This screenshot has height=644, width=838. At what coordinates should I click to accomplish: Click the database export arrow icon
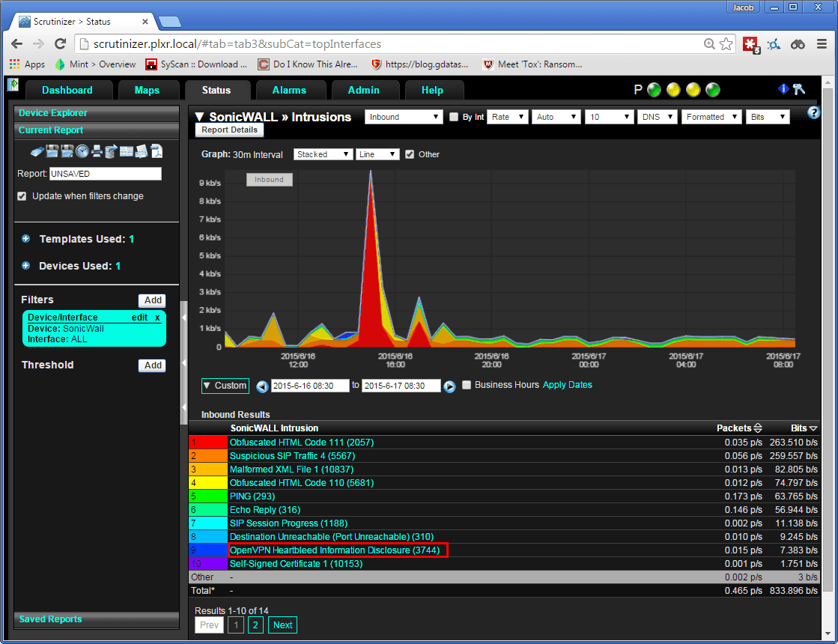click(111, 151)
